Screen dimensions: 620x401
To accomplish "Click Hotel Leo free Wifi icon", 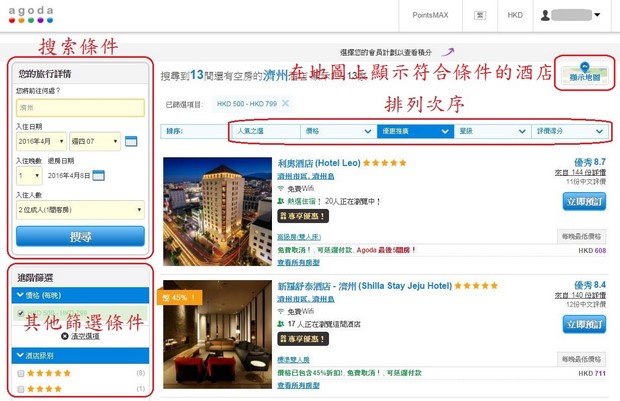I will (x=281, y=189).
